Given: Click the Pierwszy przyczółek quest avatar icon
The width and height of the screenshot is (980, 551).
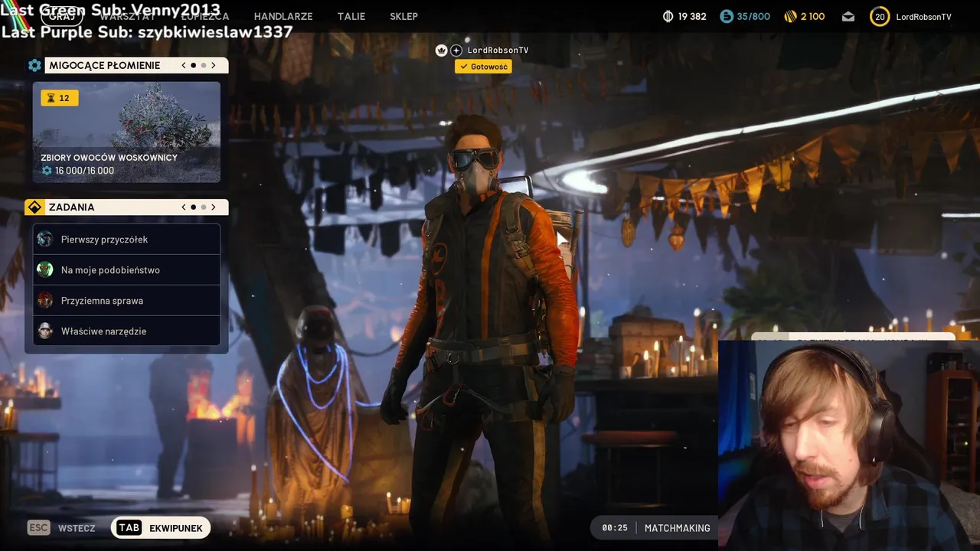Looking at the screenshot, I should tap(45, 239).
